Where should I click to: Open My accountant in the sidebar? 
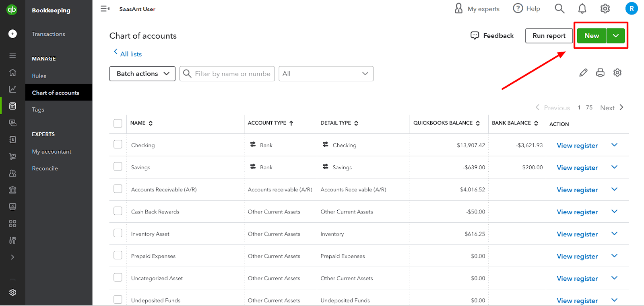tap(52, 152)
